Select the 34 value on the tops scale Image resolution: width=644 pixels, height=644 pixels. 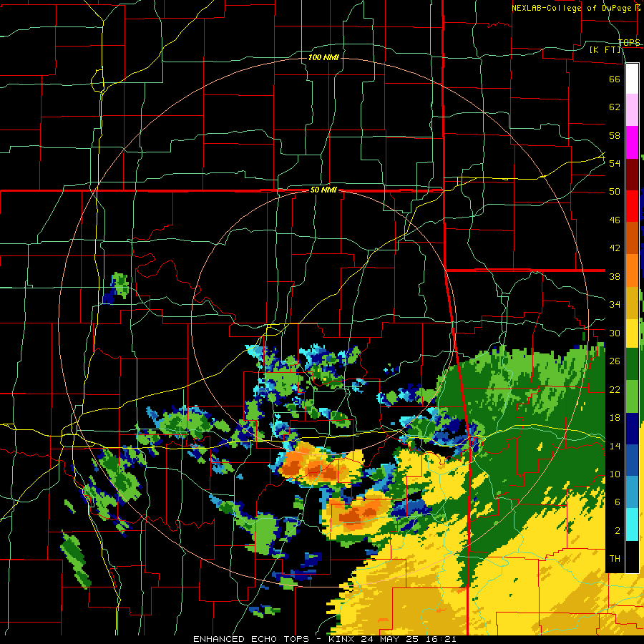click(x=615, y=304)
